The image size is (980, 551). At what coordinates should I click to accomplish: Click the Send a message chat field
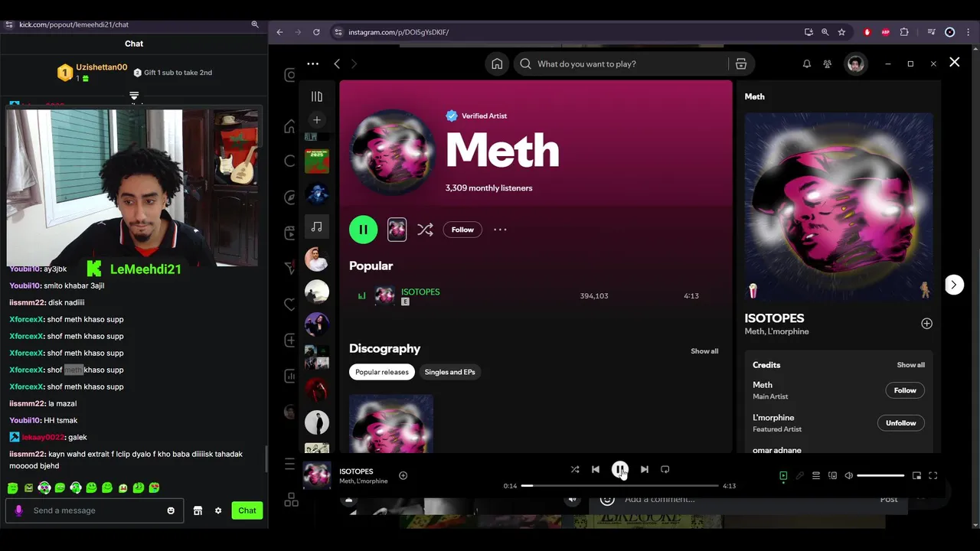tap(94, 510)
